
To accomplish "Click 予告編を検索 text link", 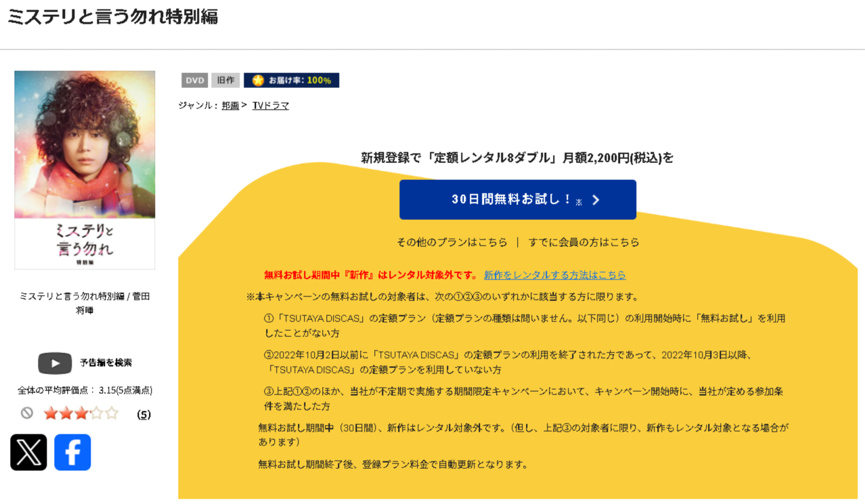I will point(106,363).
